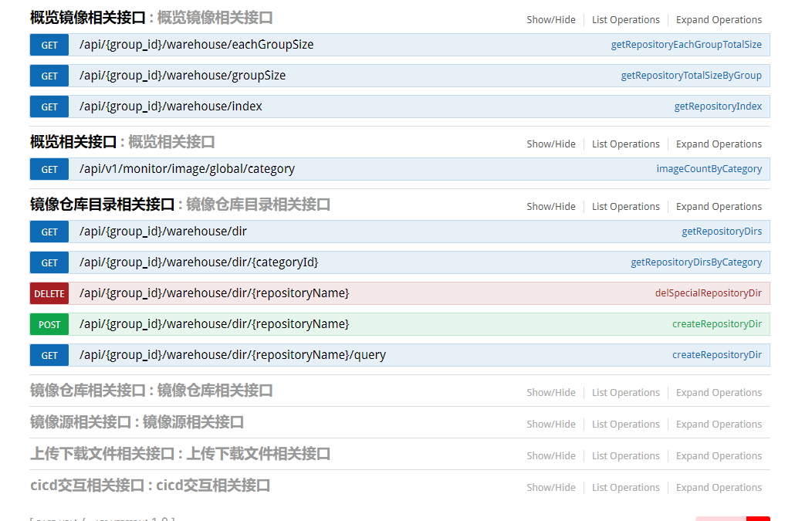Click the delSpecialRepositoryDir endpoint row
812x521 pixels.
[x=386, y=293]
